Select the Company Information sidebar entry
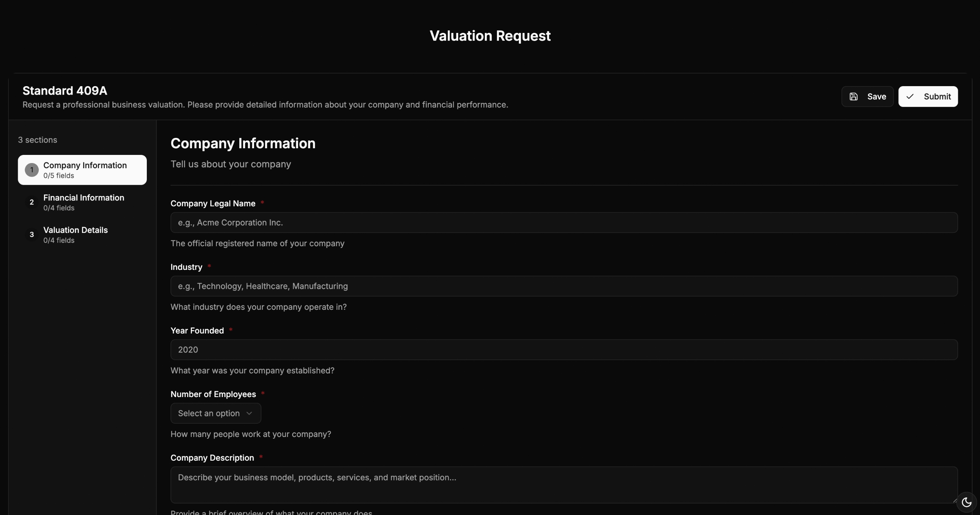 pos(82,170)
